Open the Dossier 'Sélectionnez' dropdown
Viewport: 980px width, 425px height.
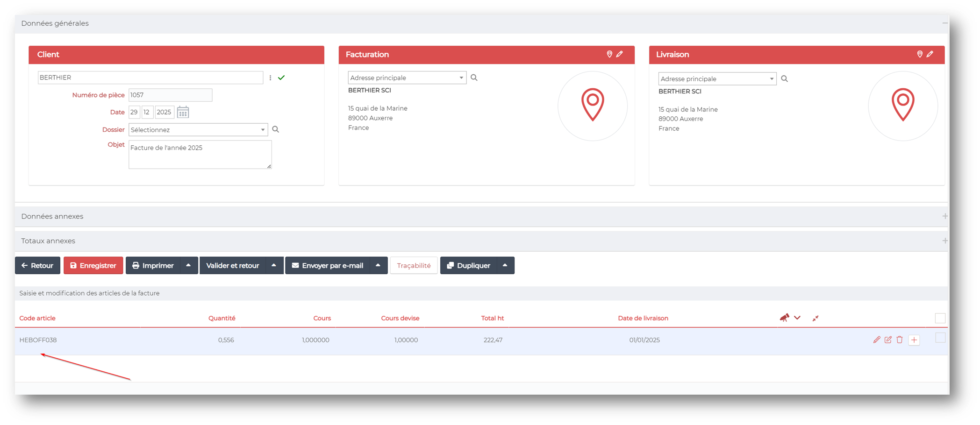(198, 130)
